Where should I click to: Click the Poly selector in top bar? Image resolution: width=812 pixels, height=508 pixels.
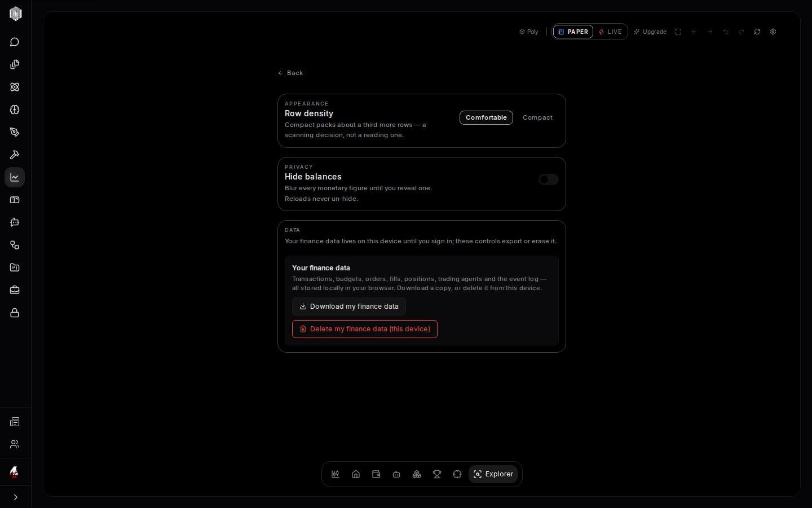pos(529,32)
